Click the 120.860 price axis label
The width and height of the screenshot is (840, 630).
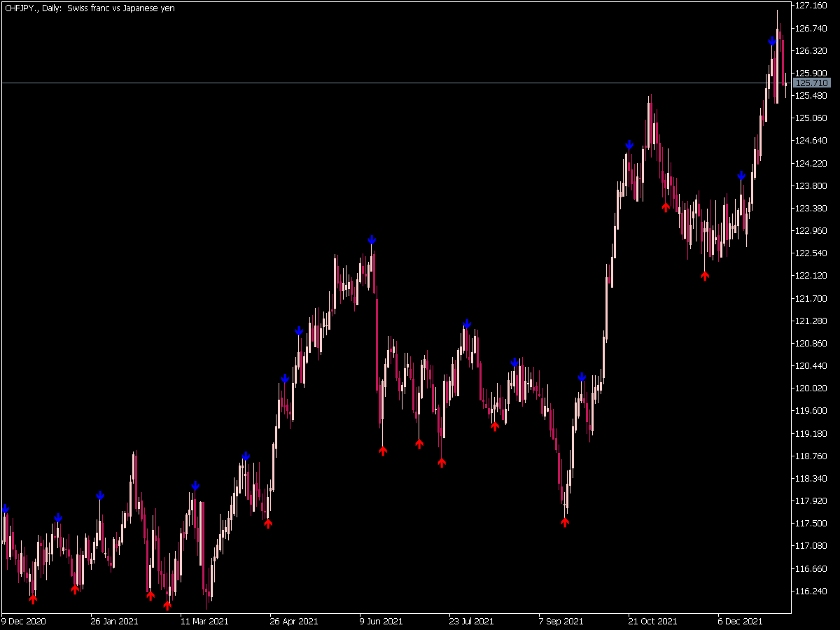tap(812, 343)
